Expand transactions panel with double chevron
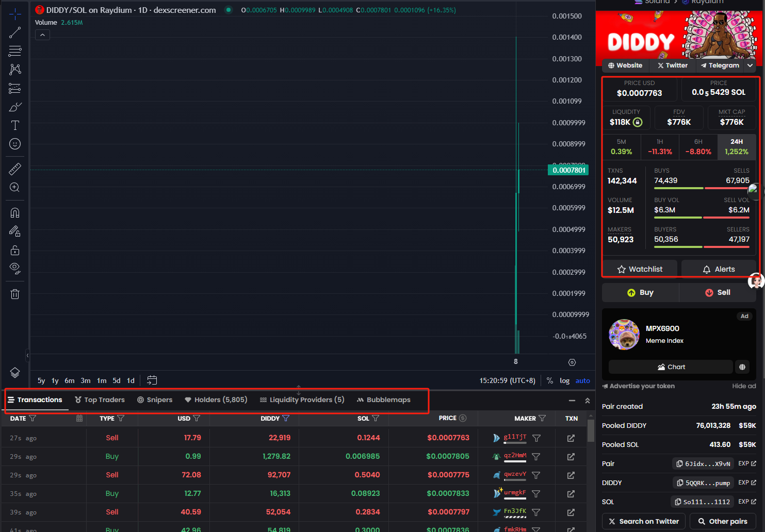This screenshot has height=532, width=765. tap(587, 401)
